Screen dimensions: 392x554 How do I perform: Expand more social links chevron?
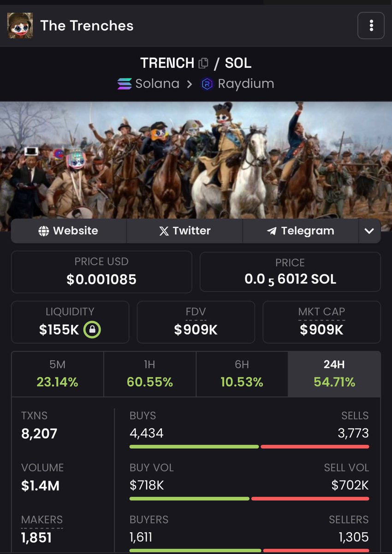point(369,231)
